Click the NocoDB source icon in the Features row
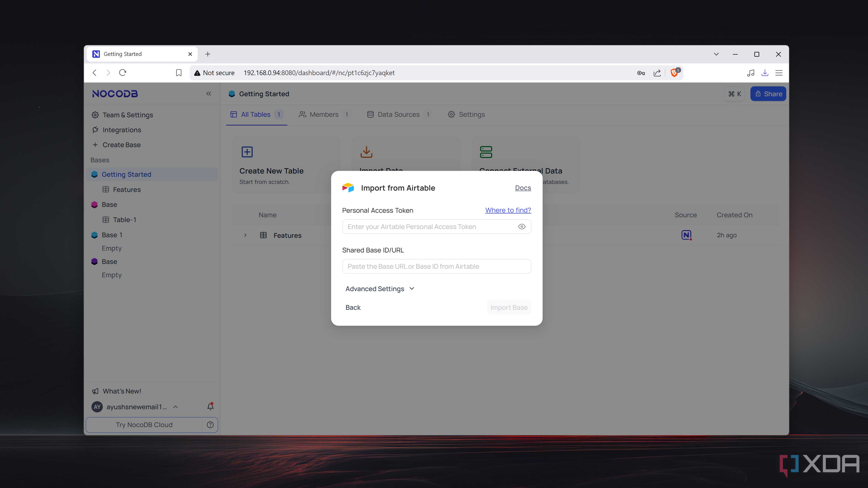868x488 pixels. pyautogui.click(x=686, y=235)
